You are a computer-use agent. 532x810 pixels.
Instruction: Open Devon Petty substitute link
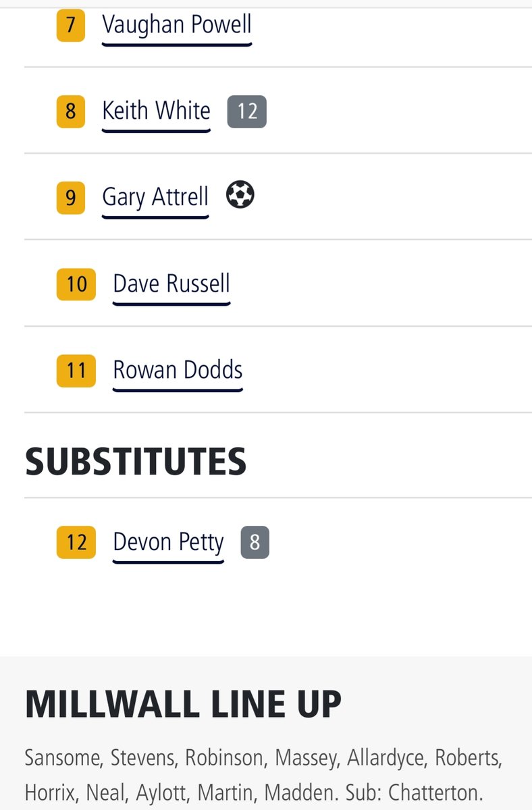tap(168, 543)
